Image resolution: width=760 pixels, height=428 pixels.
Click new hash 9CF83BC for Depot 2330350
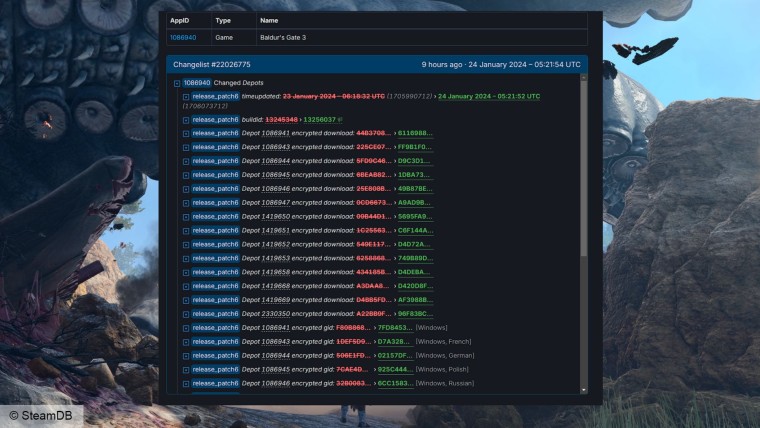pyautogui.click(x=415, y=313)
